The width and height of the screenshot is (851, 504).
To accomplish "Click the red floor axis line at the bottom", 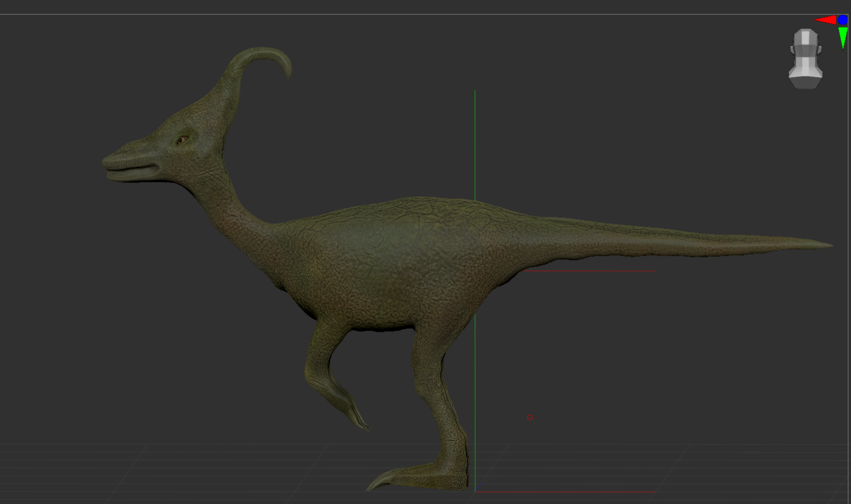I will click(566, 492).
